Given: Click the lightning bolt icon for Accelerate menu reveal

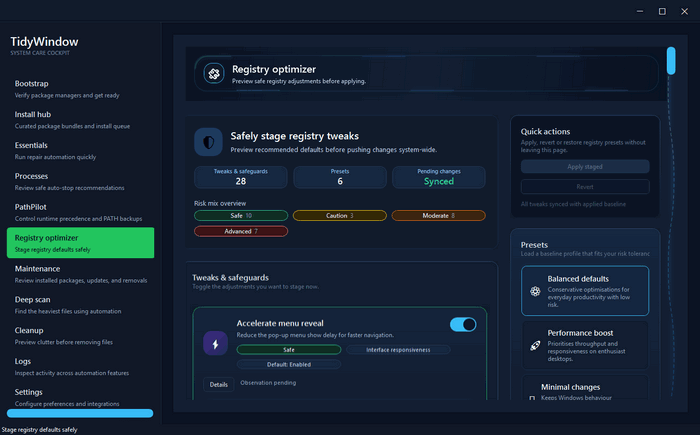Looking at the screenshot, I should (216, 343).
